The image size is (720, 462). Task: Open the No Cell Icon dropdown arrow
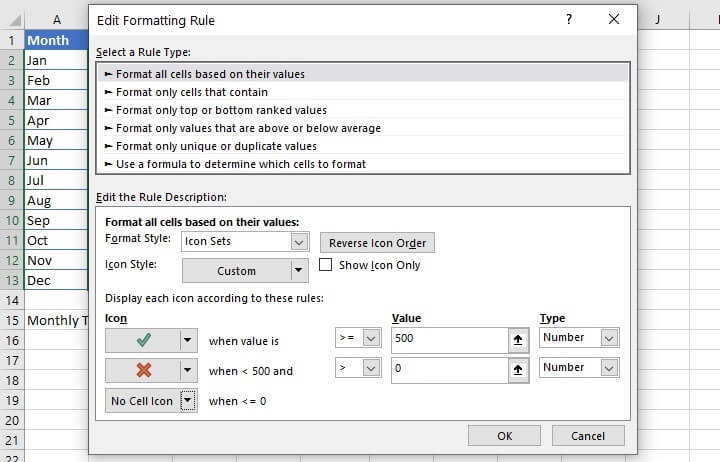188,400
